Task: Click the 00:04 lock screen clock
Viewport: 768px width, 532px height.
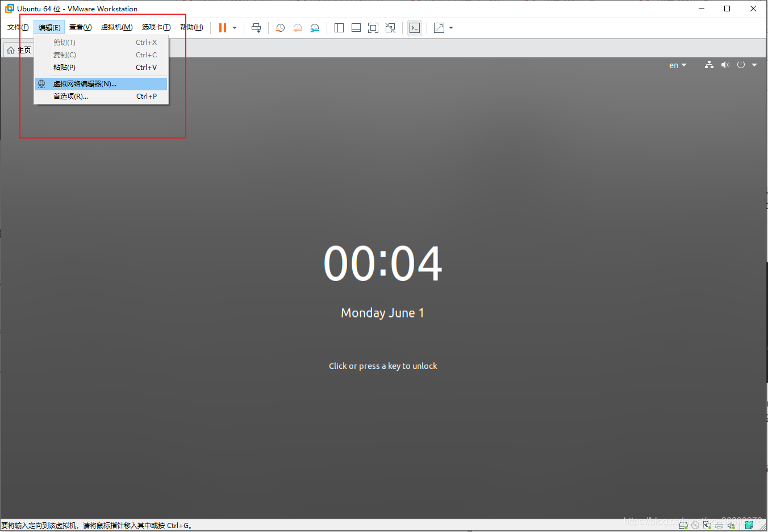Action: [383, 263]
